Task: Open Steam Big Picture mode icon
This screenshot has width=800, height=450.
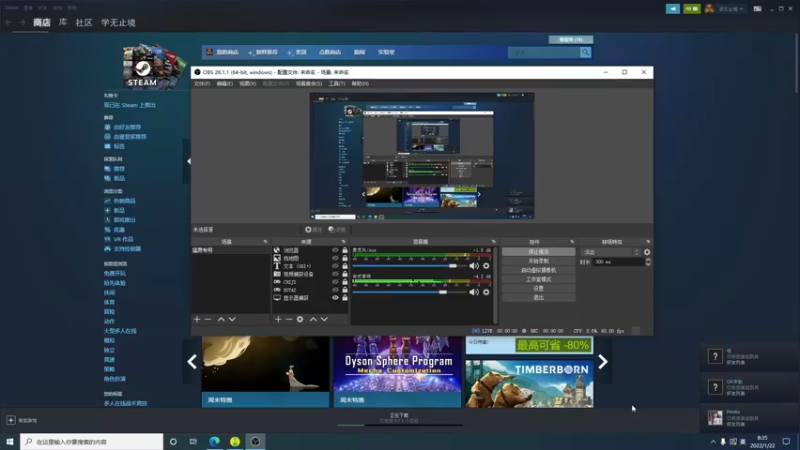Action: (x=758, y=9)
